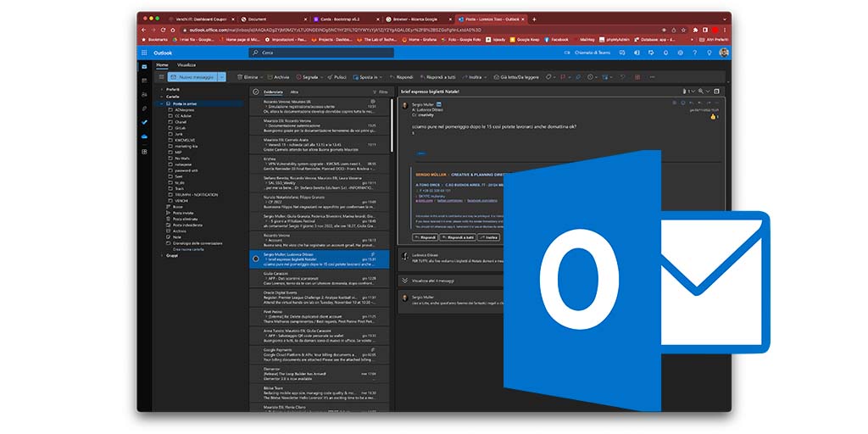Expand the Gruppi section
This screenshot has height=434, width=868.
[162, 256]
